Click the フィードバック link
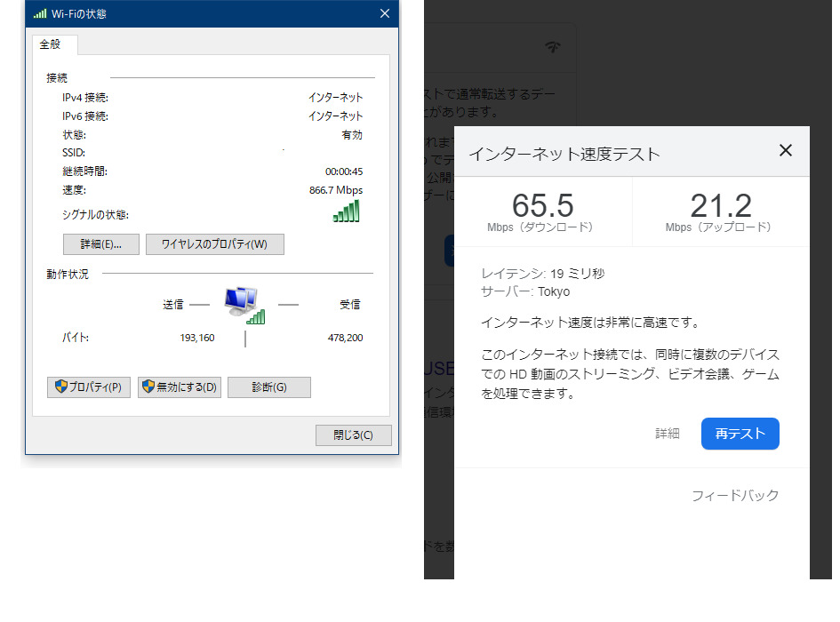Screen dimensions: 840x622 [x=735, y=495]
